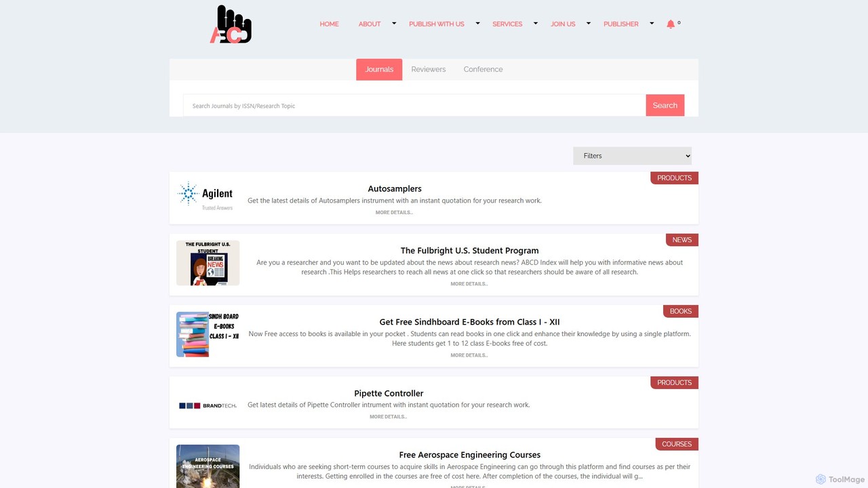Focus the Search Journals by ISSN input
The height and width of the screenshot is (488, 868).
click(414, 106)
